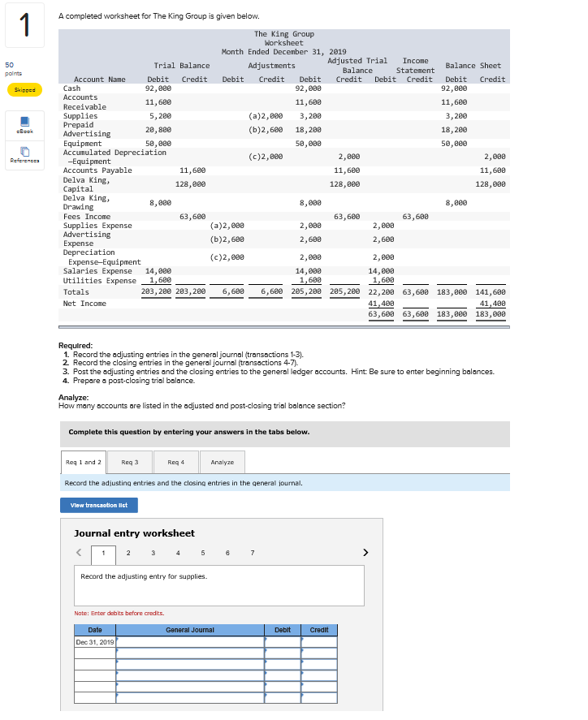The height and width of the screenshot is (720, 588).
Task: Switch to Req 3 tab
Action: pyautogui.click(x=130, y=463)
